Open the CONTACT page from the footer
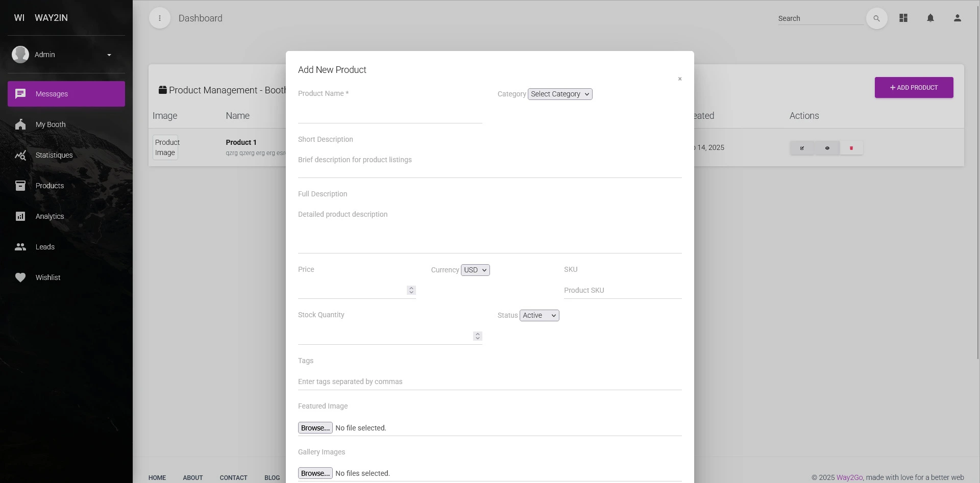980x483 pixels. pos(233,478)
